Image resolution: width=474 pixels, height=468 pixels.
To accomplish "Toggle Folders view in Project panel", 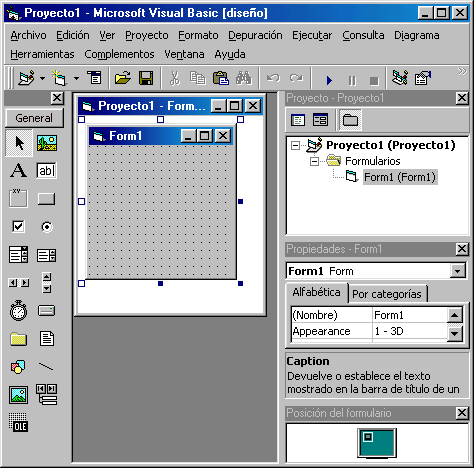I will pyautogui.click(x=350, y=120).
